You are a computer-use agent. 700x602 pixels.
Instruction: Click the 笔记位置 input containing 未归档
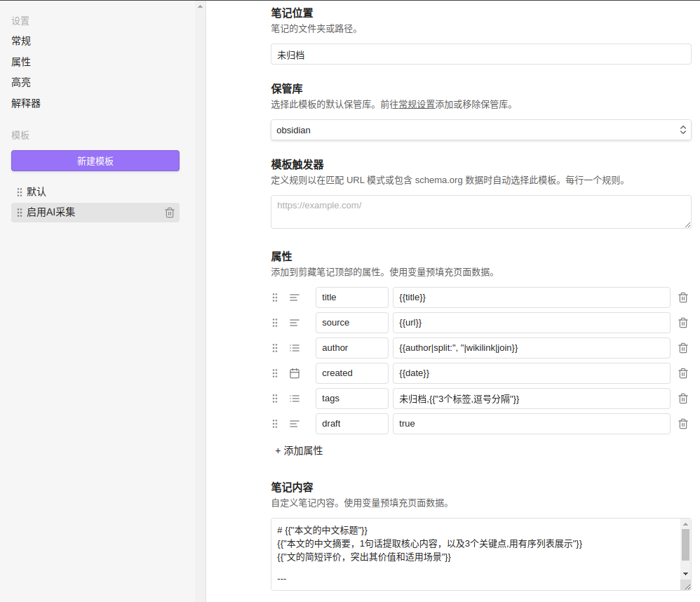pyautogui.click(x=480, y=54)
